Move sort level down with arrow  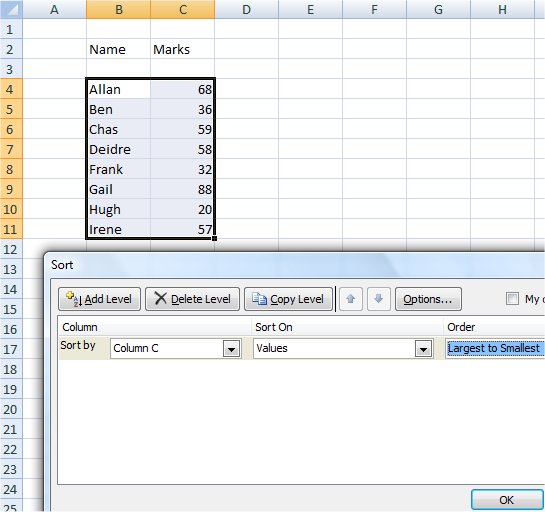(x=379, y=299)
